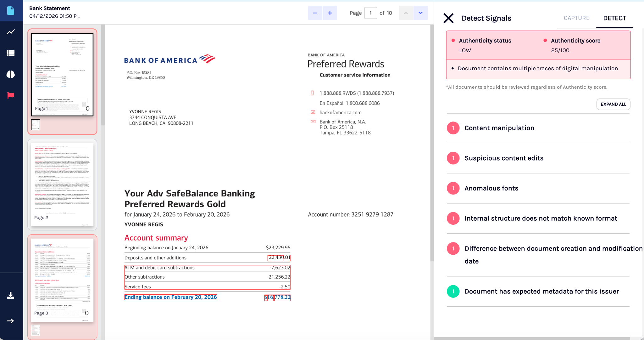The image size is (644, 340).
Task: Select the Page 1 thumbnail
Action: tap(62, 75)
